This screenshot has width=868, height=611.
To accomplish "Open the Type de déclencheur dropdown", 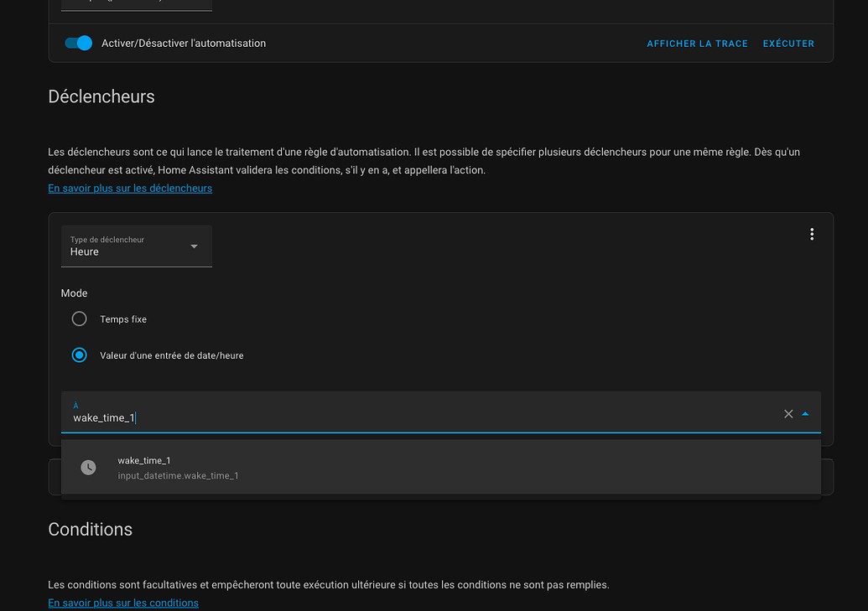I will pyautogui.click(x=136, y=246).
